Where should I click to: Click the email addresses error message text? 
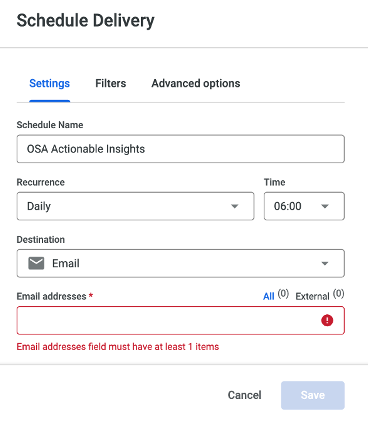[x=118, y=347]
